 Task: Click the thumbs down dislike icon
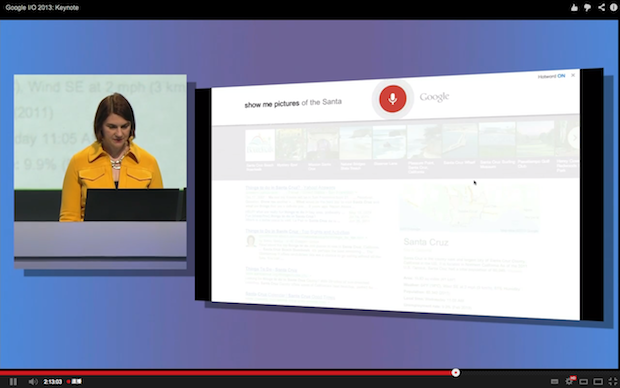click(x=588, y=8)
